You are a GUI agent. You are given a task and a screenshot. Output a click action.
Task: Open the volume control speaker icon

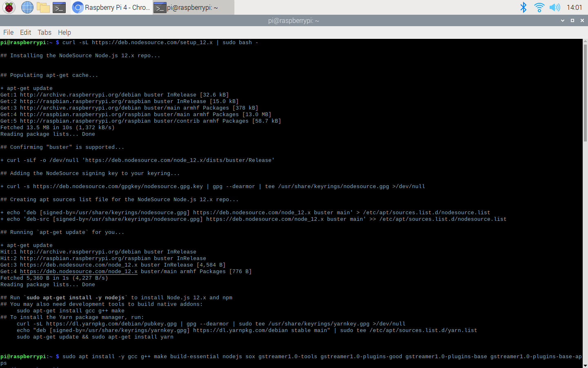coord(555,7)
